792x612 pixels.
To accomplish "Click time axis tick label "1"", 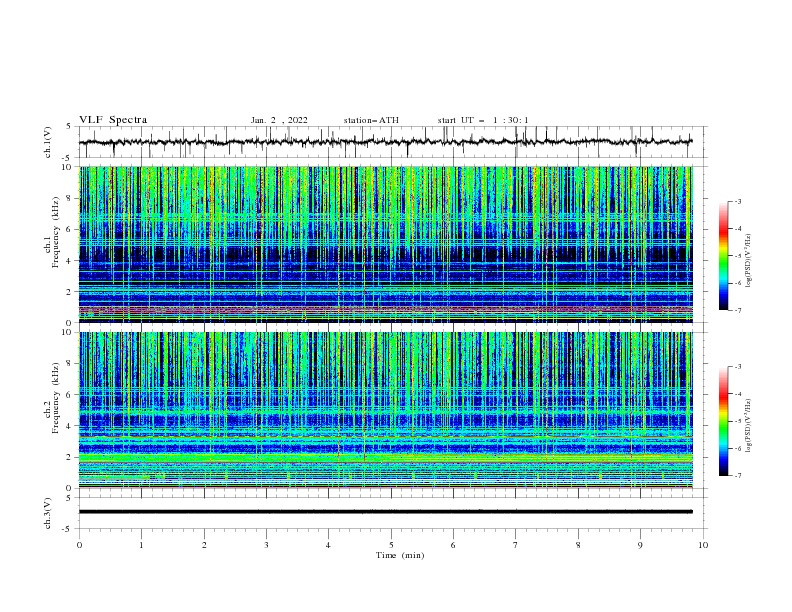I will point(141,545).
